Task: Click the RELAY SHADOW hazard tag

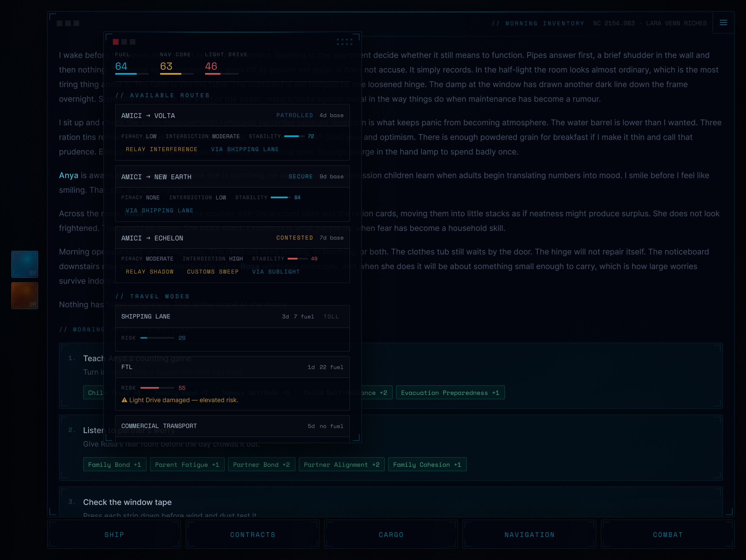Action: 150,271
